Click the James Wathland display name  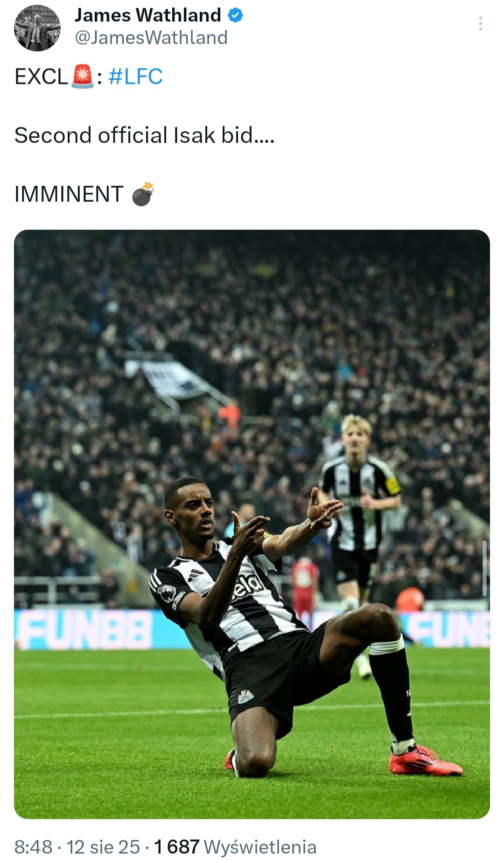click(x=148, y=15)
